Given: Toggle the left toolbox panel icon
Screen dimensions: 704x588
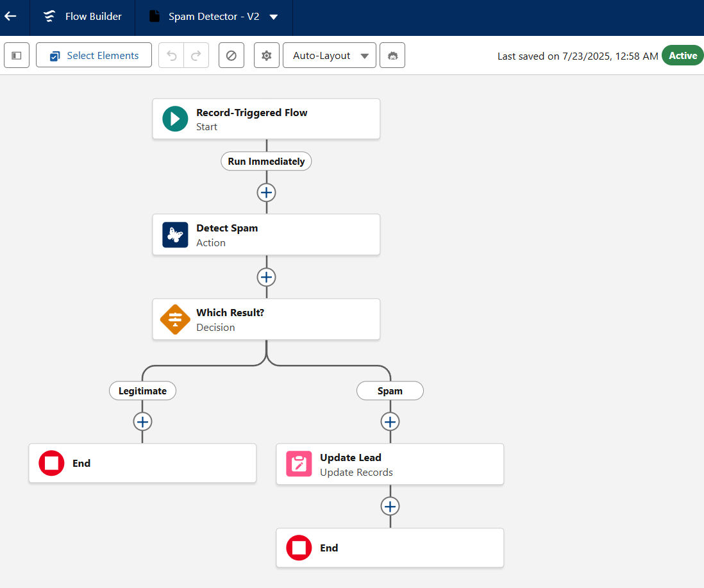Looking at the screenshot, I should 17,55.
